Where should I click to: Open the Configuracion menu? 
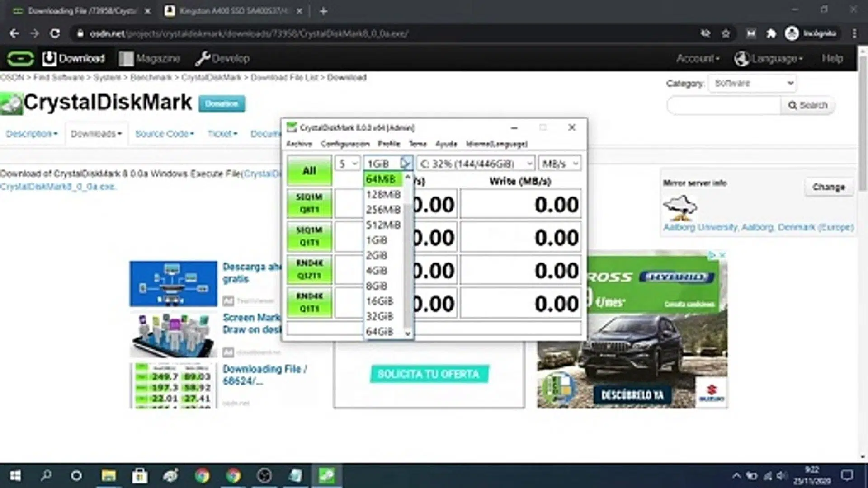[x=345, y=144]
